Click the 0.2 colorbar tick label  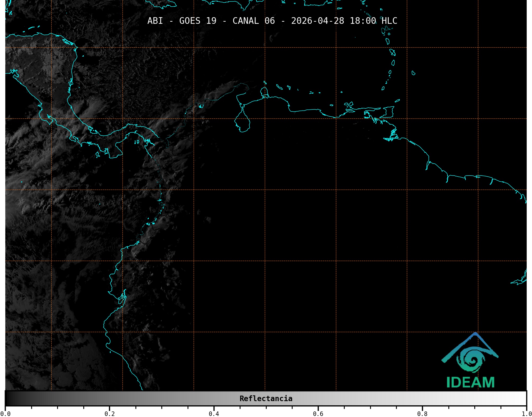(110, 414)
